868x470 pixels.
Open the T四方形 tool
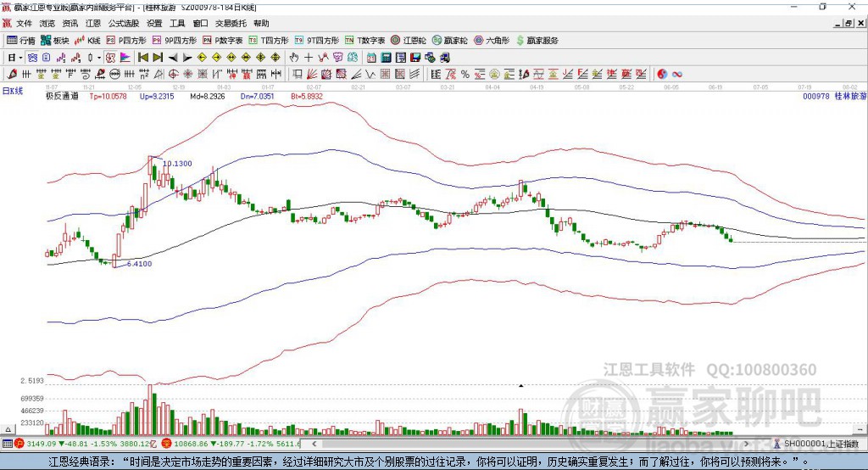(269, 41)
